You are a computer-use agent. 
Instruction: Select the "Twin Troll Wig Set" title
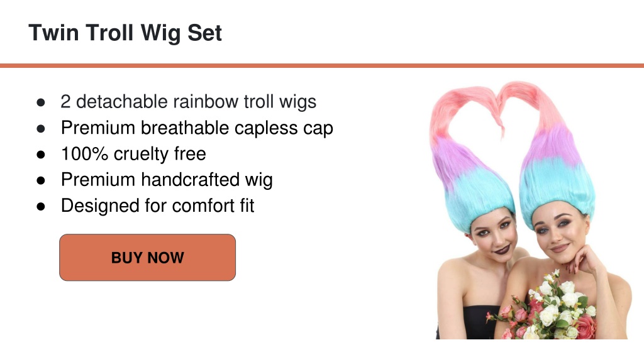[x=125, y=33]
